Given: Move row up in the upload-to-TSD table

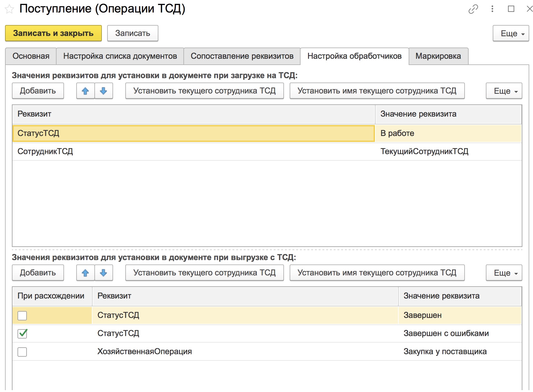Looking at the screenshot, I should (x=85, y=91).
